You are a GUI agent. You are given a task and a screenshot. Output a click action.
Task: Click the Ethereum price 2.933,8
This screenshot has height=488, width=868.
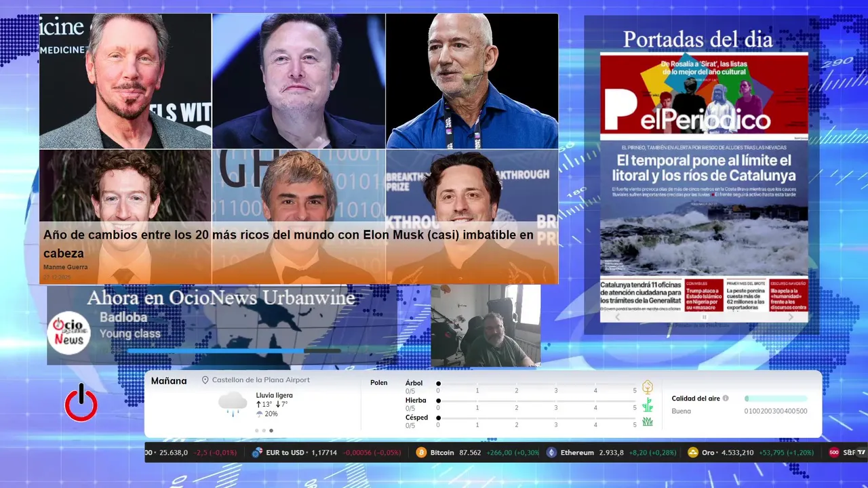[612, 452]
